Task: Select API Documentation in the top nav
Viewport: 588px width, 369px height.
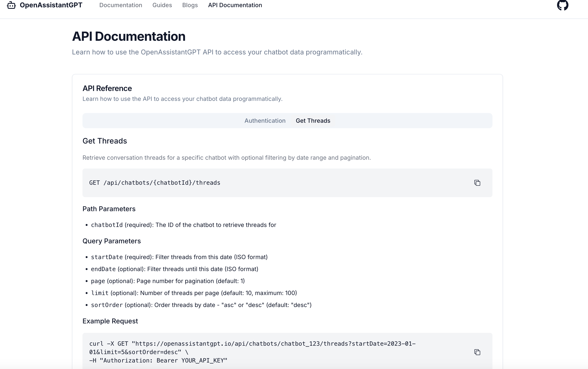Action: click(235, 5)
